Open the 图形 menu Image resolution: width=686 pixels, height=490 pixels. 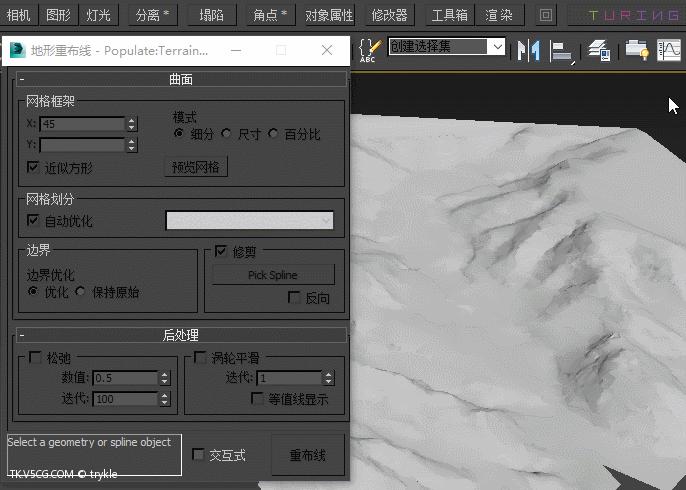click(x=59, y=15)
